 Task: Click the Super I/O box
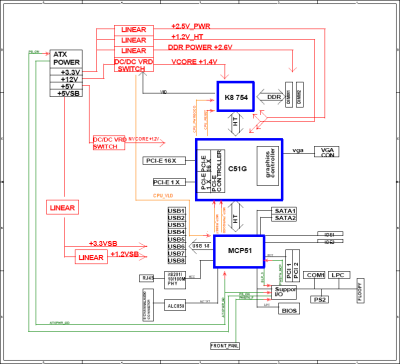(x=284, y=292)
